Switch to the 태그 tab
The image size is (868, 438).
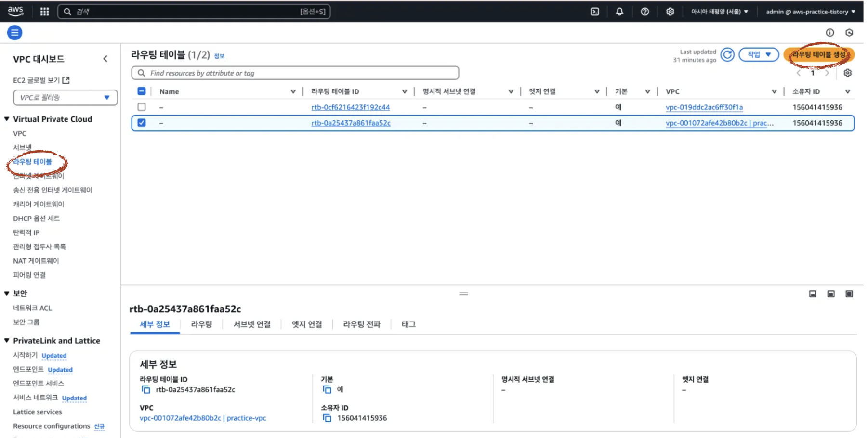408,324
